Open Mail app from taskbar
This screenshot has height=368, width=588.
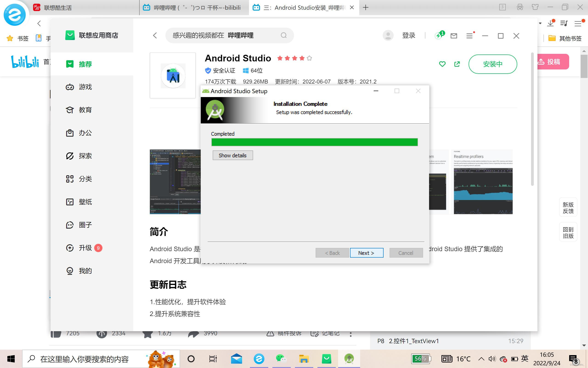click(236, 359)
